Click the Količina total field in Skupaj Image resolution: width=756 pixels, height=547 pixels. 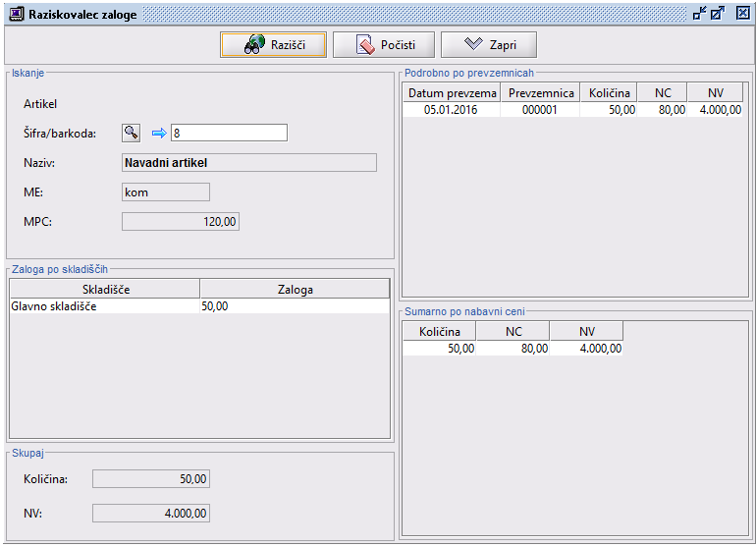click(x=150, y=478)
